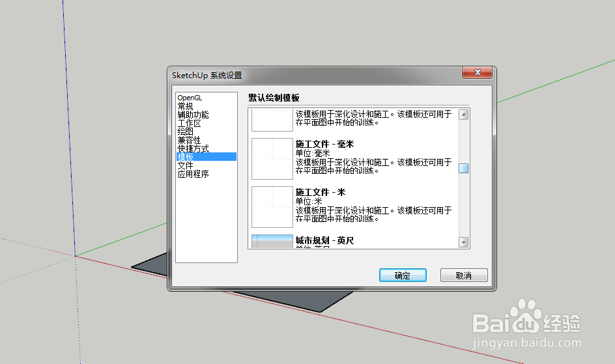This screenshot has height=364, width=615.
Task: Click the template list scroll-up arrow
Action: pos(464,115)
